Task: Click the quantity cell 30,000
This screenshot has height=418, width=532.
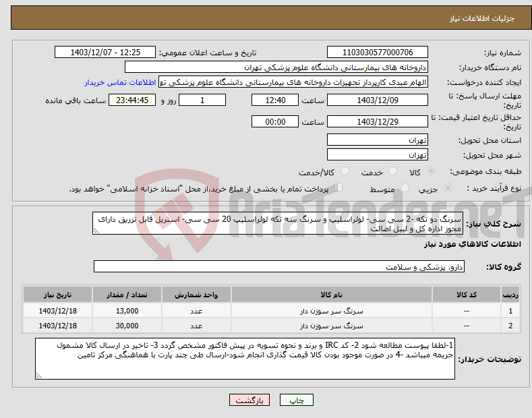Action: (127, 326)
